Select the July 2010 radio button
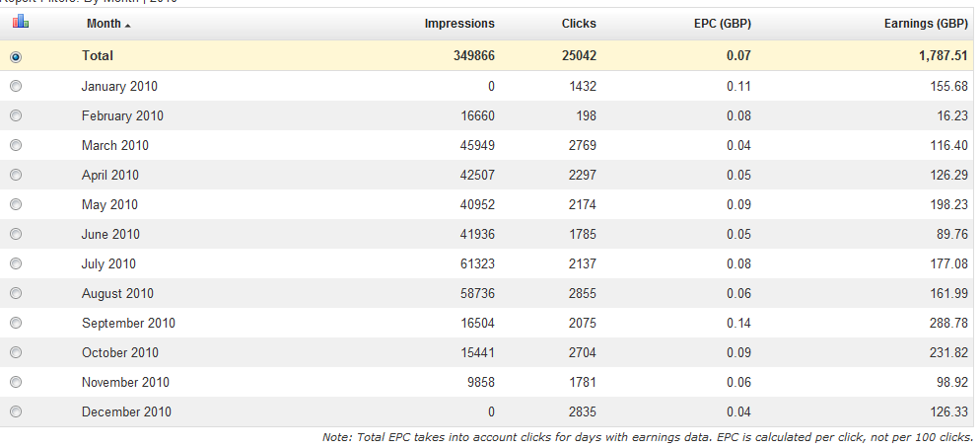 [x=16, y=263]
